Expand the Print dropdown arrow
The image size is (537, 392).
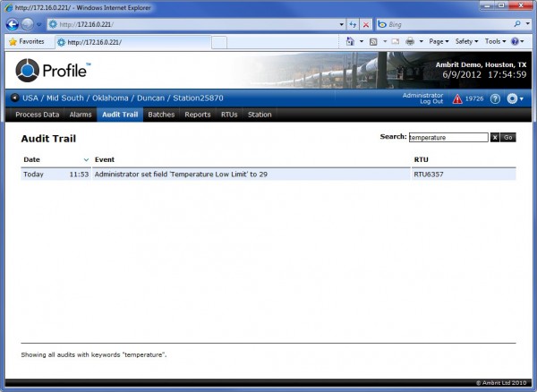[422, 41]
